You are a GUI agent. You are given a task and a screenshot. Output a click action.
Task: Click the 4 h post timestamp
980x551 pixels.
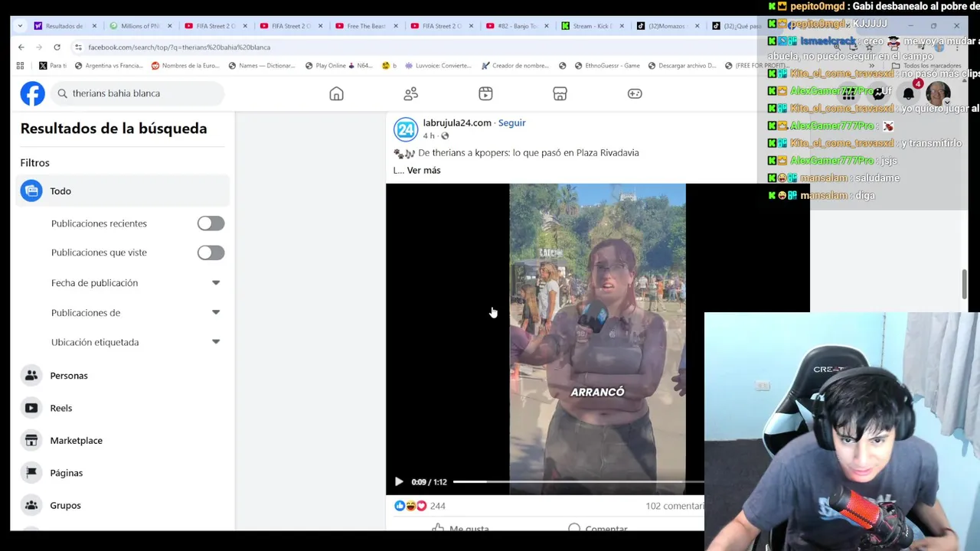pyautogui.click(x=429, y=136)
